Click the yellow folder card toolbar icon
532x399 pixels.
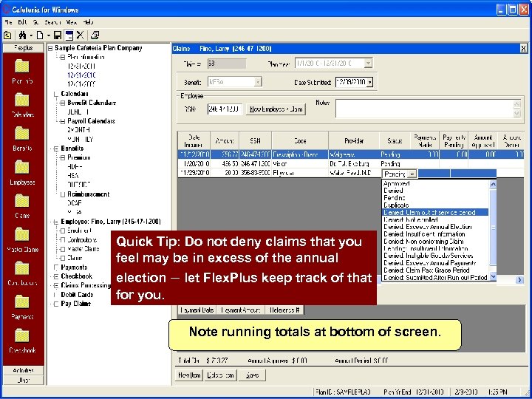7,35
